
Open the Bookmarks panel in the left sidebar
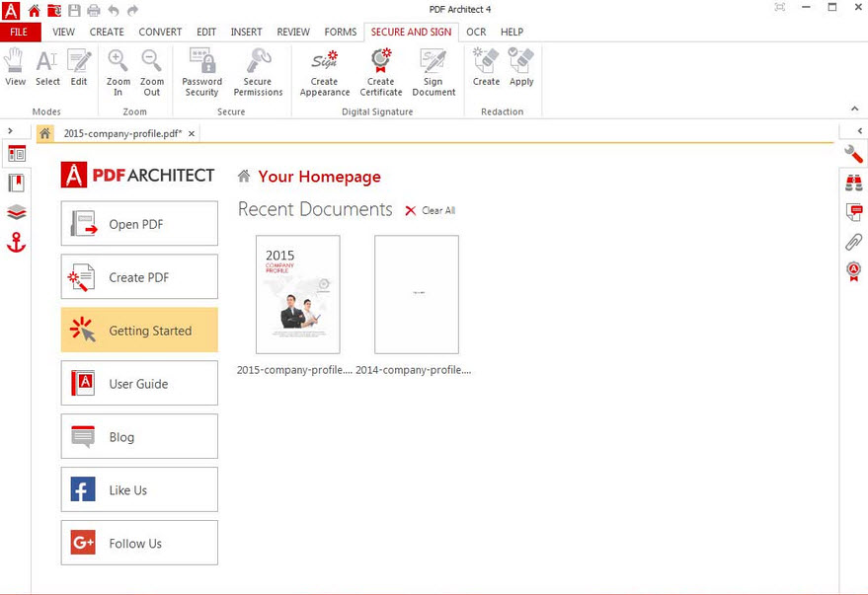(x=16, y=183)
